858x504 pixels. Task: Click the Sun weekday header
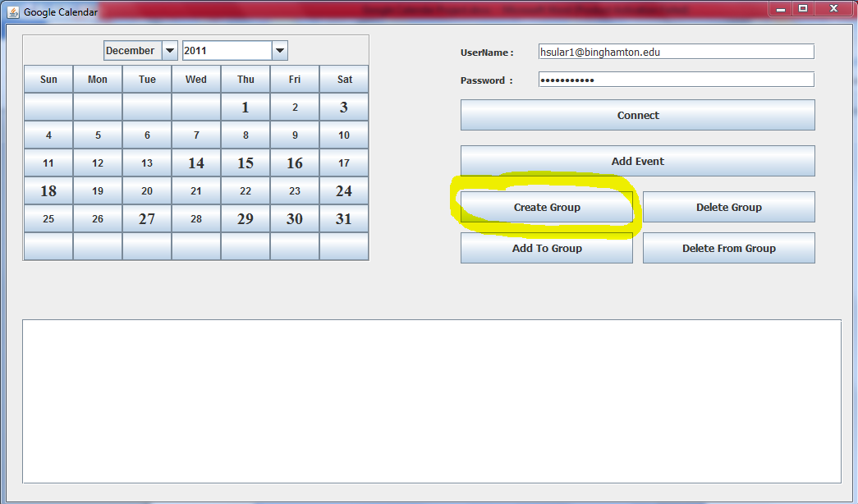48,80
